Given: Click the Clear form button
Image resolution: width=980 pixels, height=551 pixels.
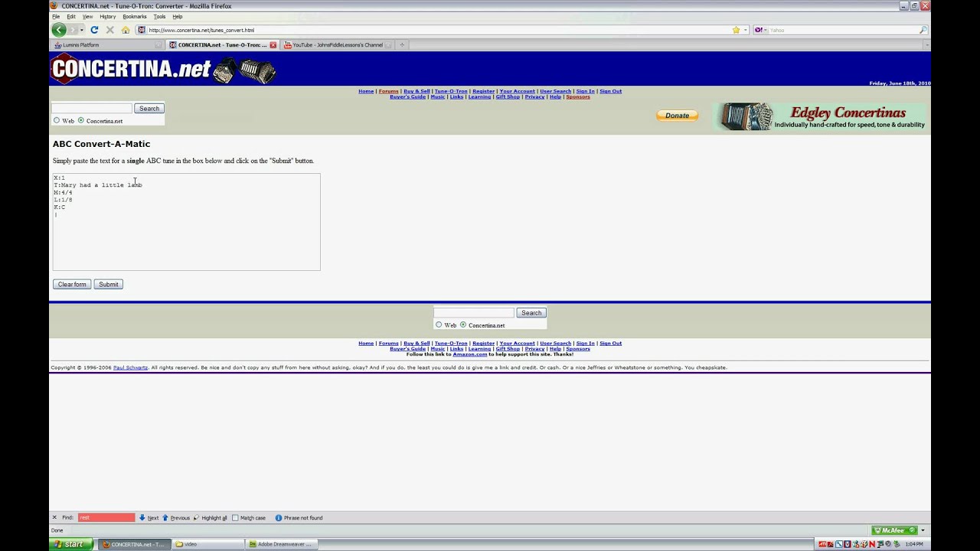Looking at the screenshot, I should [72, 285].
